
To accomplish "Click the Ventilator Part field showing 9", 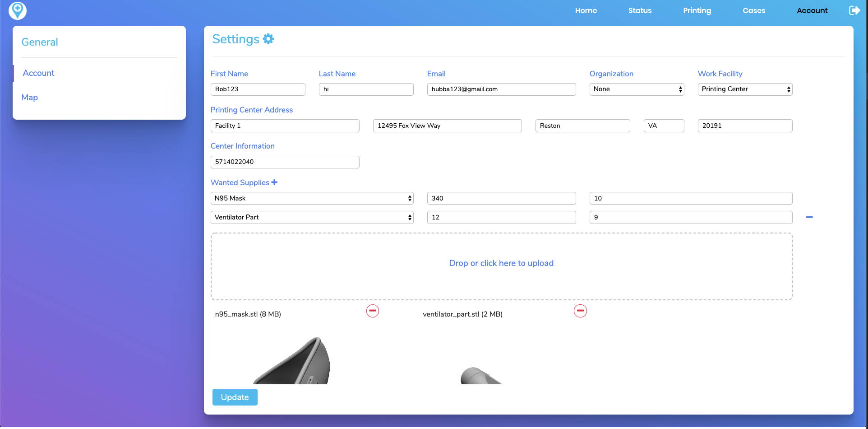I will point(691,217).
